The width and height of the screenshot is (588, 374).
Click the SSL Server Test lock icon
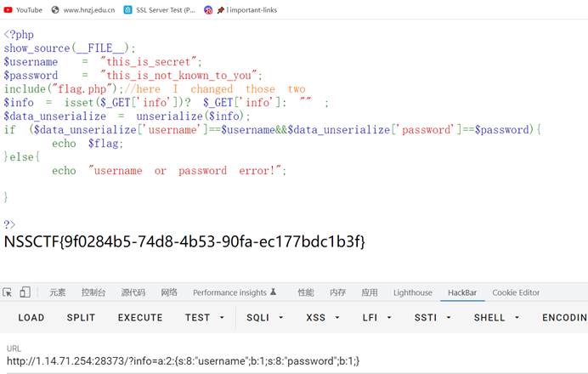pyautogui.click(x=127, y=9)
